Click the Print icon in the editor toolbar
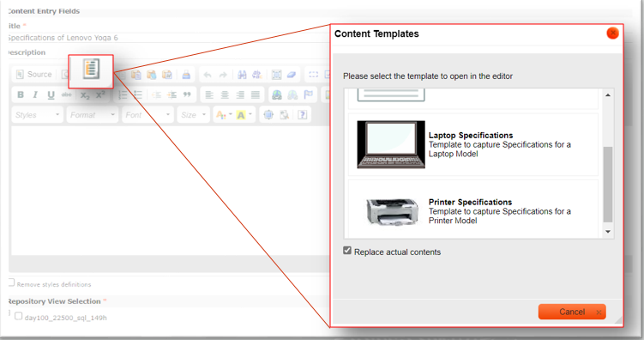 (x=186, y=75)
